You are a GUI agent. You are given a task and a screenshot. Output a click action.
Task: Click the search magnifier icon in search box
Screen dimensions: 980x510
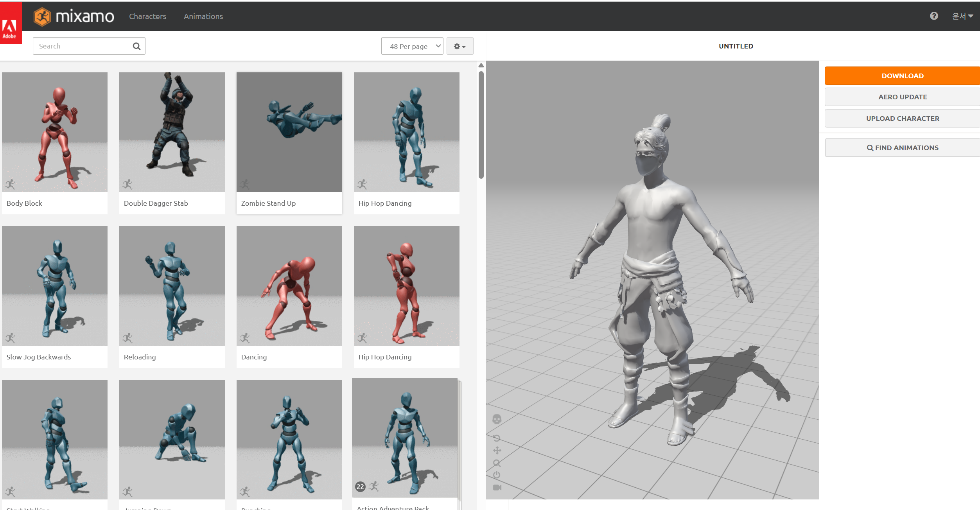(x=136, y=46)
